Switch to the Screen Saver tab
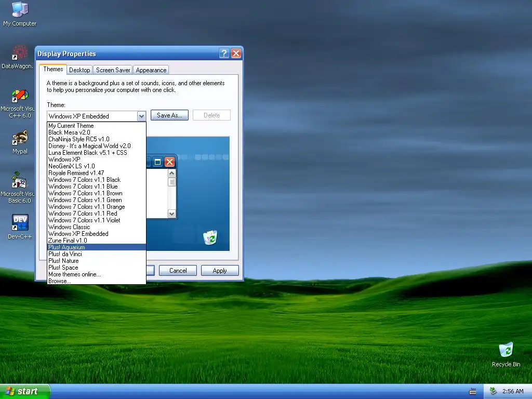Screen dimensions: 532x399 coord(113,70)
